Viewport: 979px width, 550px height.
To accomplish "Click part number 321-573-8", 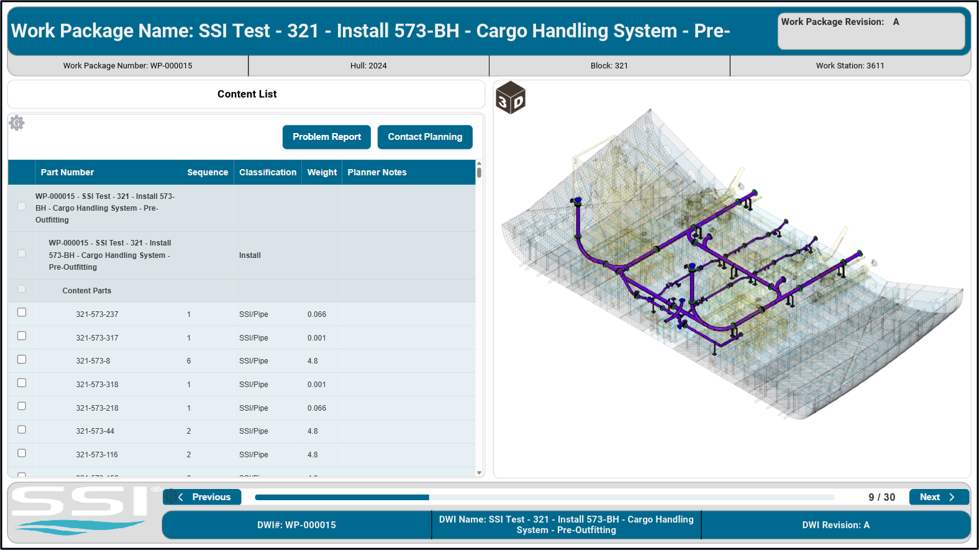I will coord(93,361).
